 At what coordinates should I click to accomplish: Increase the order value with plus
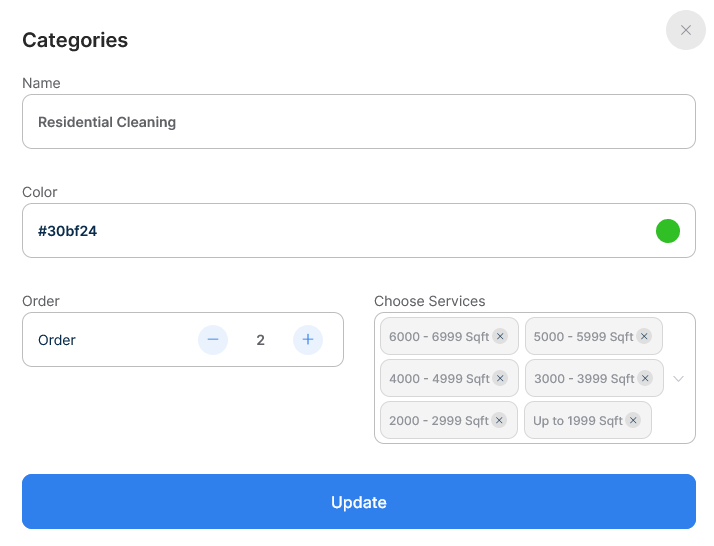click(308, 340)
